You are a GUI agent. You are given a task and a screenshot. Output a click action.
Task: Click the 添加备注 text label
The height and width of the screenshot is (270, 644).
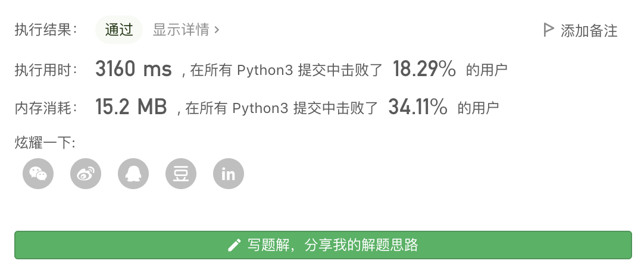pos(589,30)
